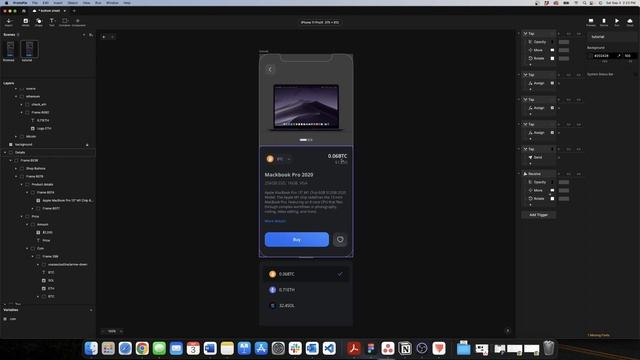Collapse the first Tap trigger
The image size is (640, 360).
(519, 33)
